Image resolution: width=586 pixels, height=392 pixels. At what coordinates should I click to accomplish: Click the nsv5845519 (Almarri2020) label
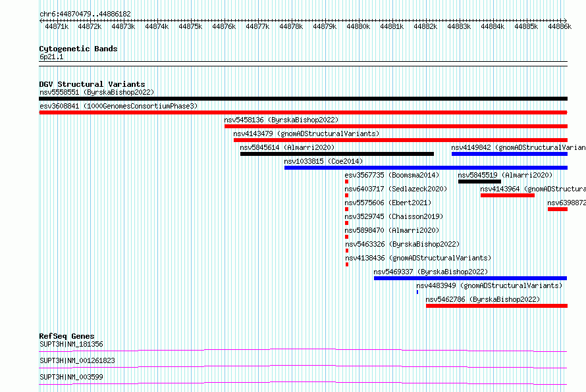click(x=505, y=175)
